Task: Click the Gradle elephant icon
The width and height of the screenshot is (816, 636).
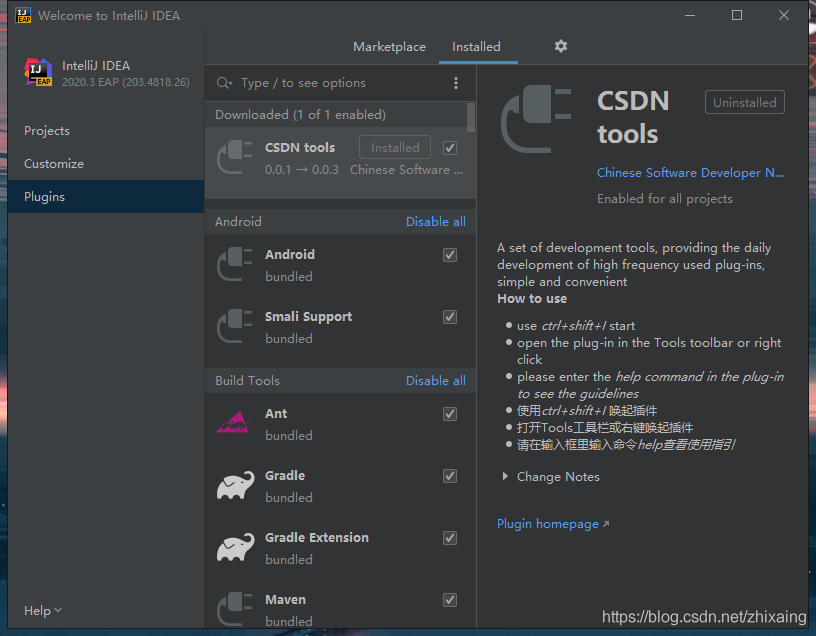Action: pyautogui.click(x=236, y=485)
